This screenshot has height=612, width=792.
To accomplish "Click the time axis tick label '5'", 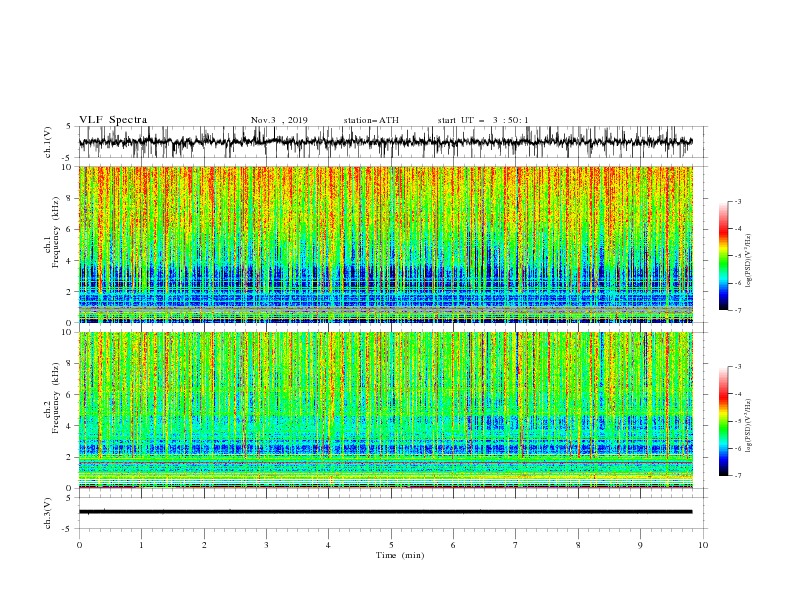I will click(x=391, y=545).
